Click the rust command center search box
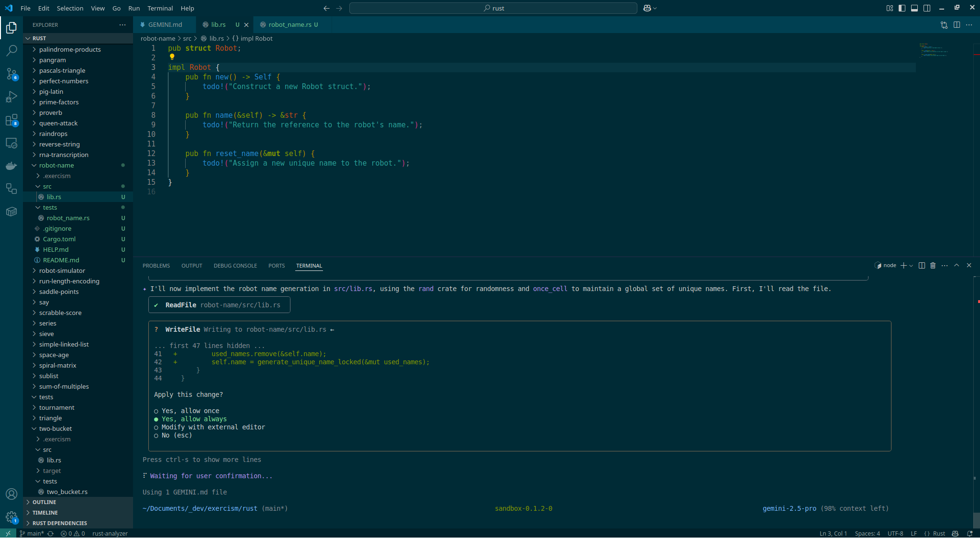Image resolution: width=980 pixels, height=539 pixels. point(493,8)
